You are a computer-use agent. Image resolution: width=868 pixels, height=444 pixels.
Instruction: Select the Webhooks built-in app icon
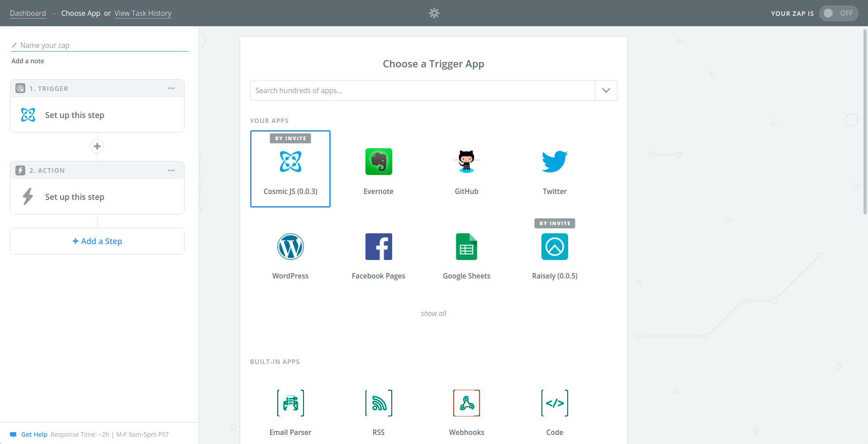466,403
